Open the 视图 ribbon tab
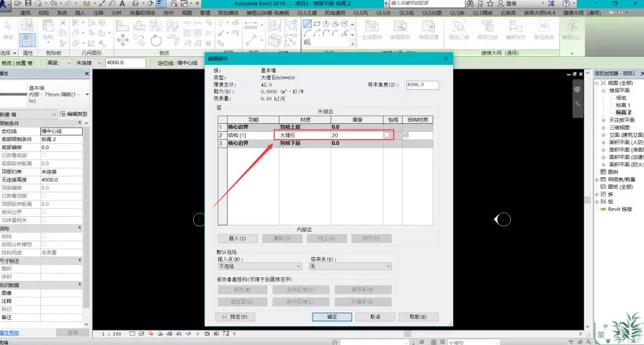This screenshot has width=644, height=345. tap(187, 13)
